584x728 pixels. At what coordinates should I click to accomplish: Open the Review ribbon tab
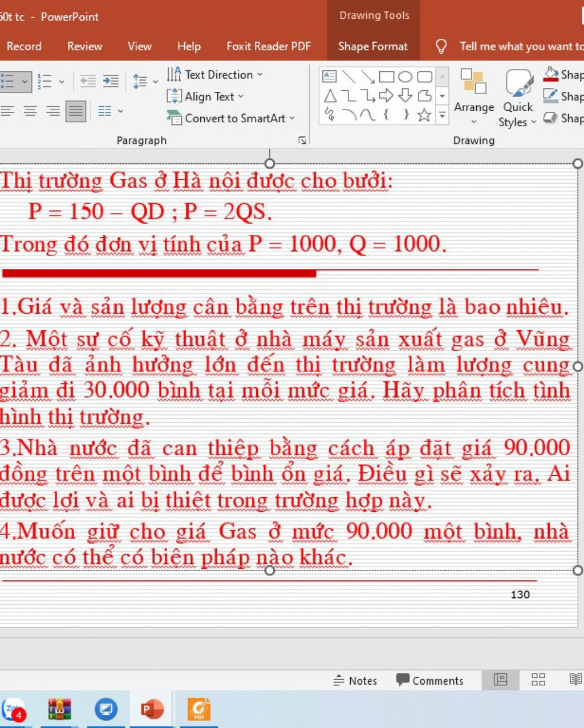pyautogui.click(x=84, y=46)
